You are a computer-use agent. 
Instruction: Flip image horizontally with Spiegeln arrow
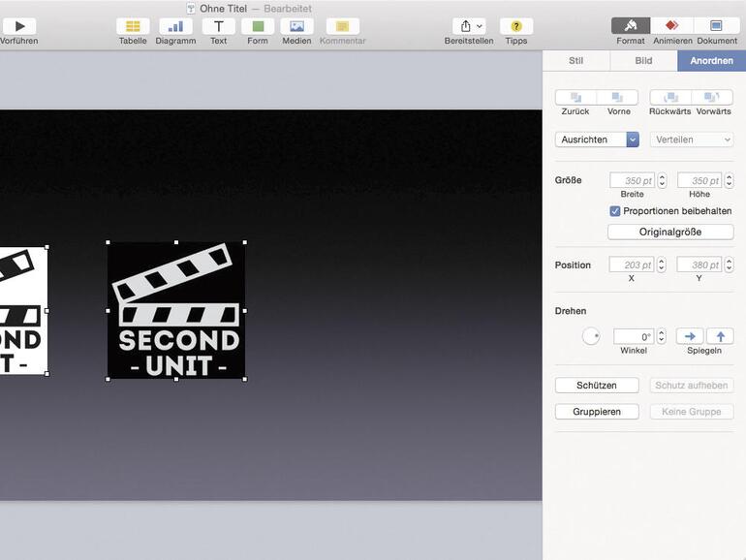point(690,336)
